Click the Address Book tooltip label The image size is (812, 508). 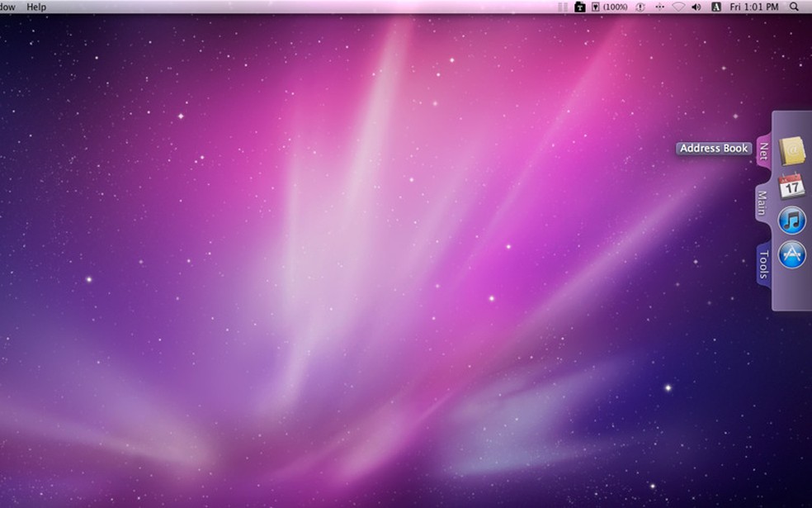[x=713, y=149]
